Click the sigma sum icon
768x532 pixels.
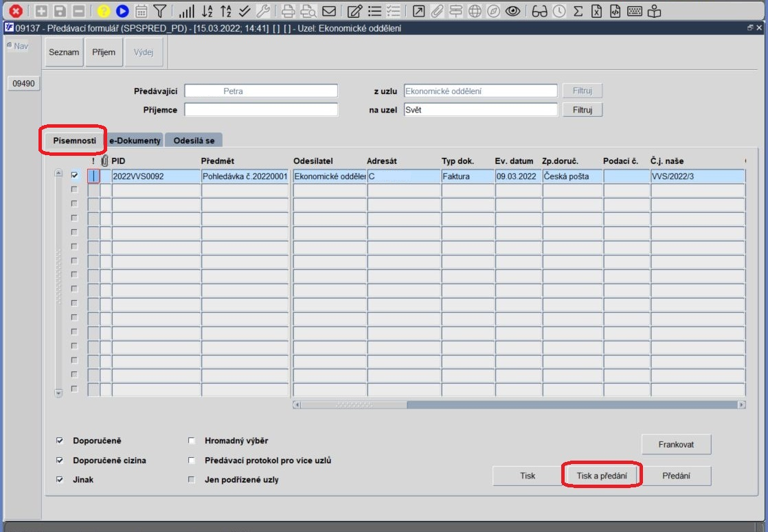pyautogui.click(x=578, y=11)
